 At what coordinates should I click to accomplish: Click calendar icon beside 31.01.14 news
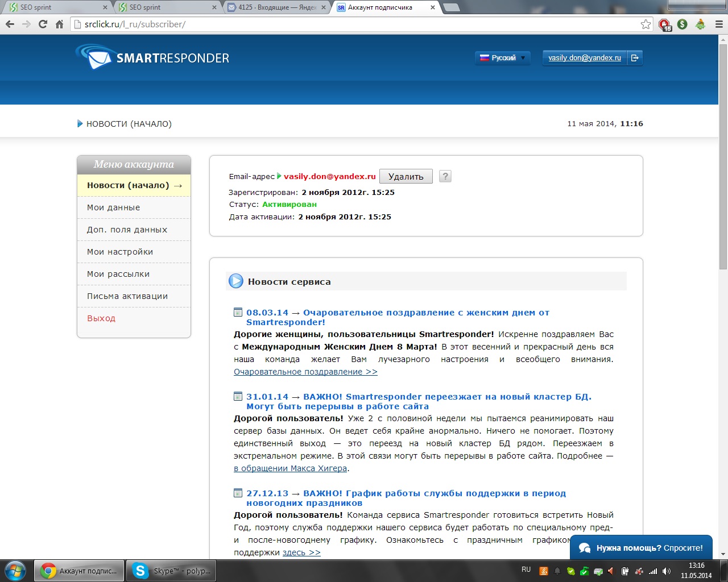238,396
